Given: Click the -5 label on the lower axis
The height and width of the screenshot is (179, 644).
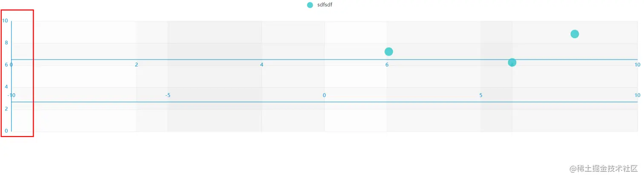Looking at the screenshot, I should [168, 95].
